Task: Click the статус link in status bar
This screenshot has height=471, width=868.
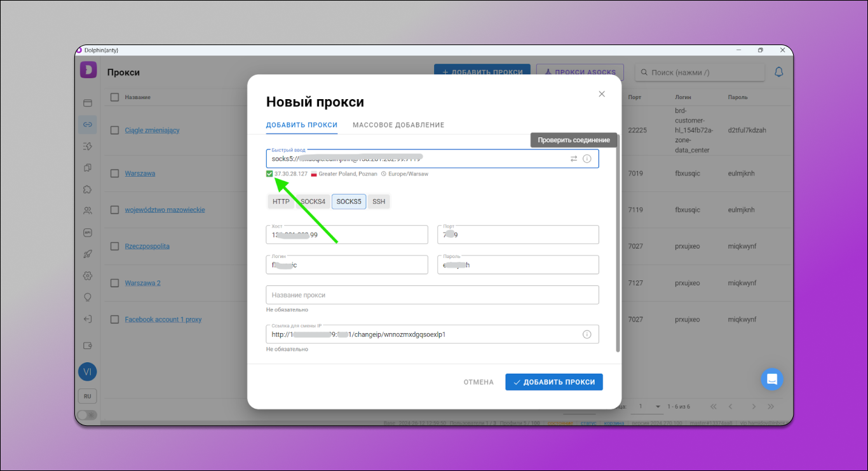Action: [588, 423]
